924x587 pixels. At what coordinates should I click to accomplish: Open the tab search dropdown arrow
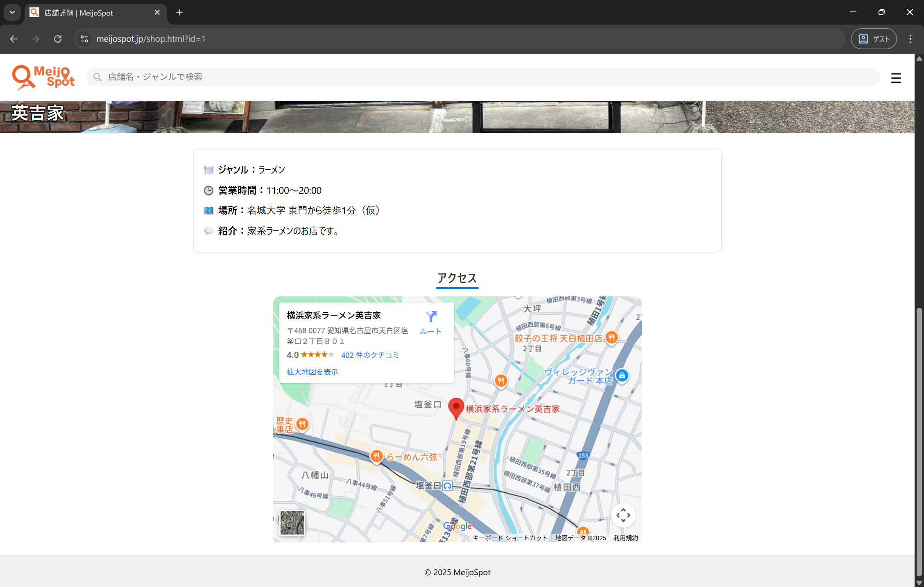(x=12, y=12)
